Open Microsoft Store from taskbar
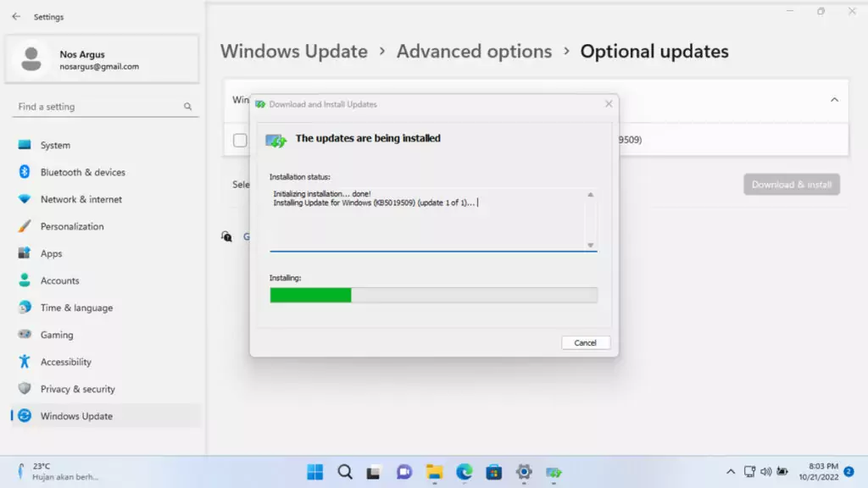The width and height of the screenshot is (868, 488). (x=494, y=472)
